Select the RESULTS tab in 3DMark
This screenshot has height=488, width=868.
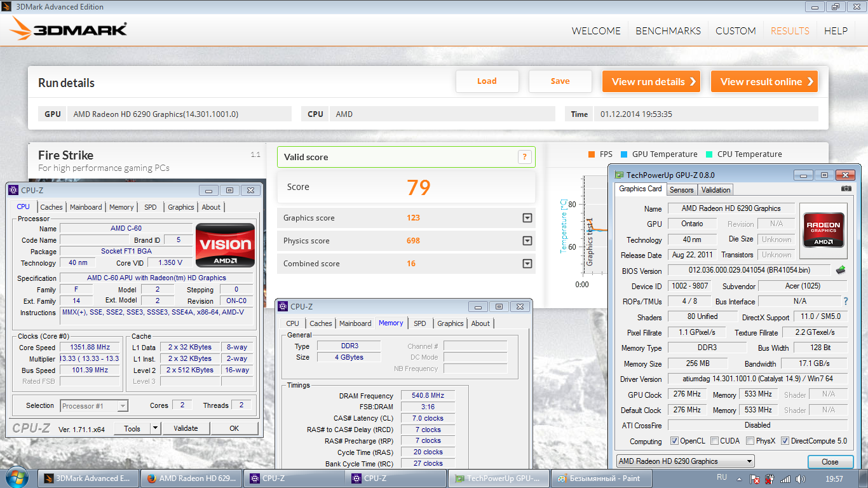790,30
